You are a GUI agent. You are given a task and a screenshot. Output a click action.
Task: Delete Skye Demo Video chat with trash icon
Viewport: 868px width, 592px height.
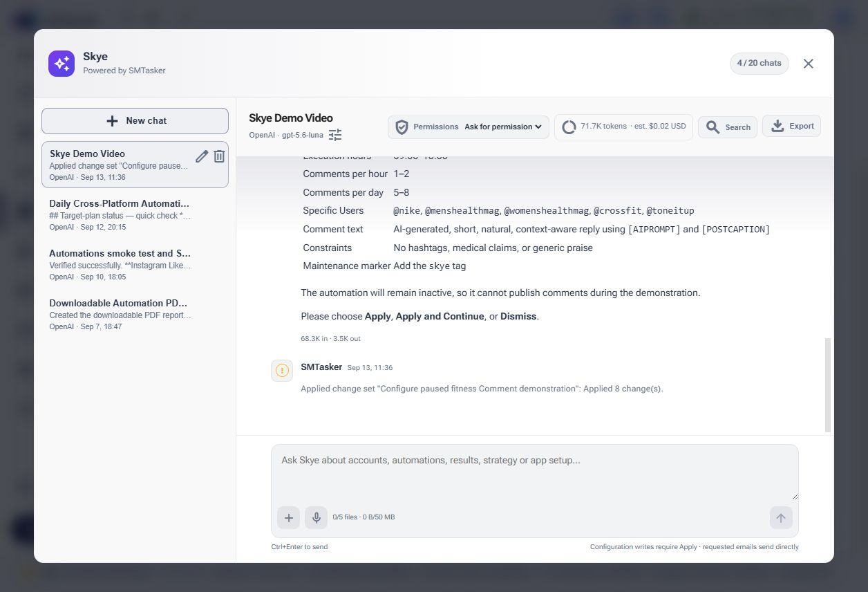(219, 156)
